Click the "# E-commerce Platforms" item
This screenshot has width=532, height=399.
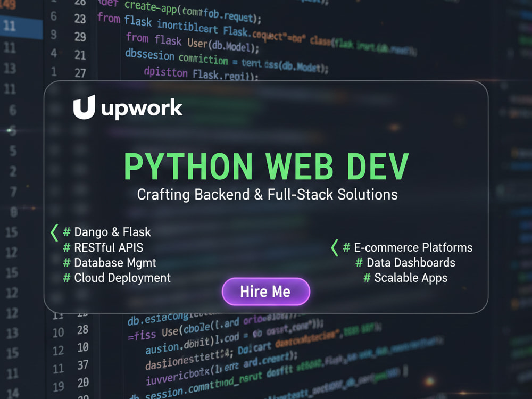[408, 247]
